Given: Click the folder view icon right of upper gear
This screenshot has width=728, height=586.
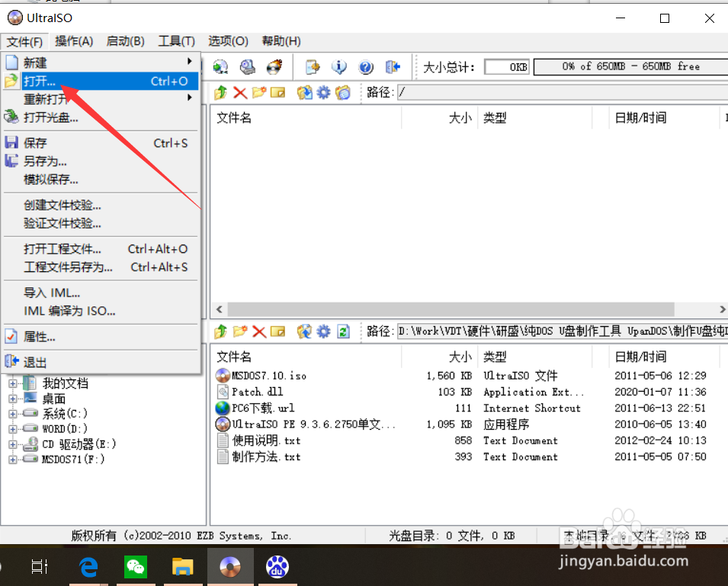Looking at the screenshot, I should tap(342, 92).
